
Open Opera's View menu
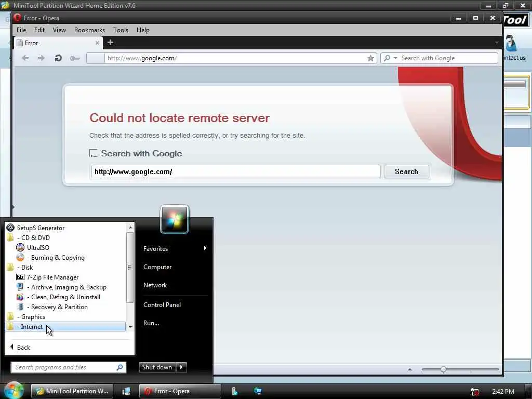point(59,30)
